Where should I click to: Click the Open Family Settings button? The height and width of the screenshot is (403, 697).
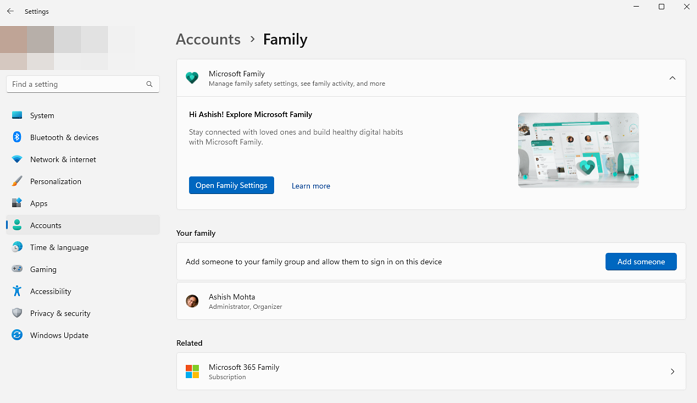pyautogui.click(x=231, y=185)
